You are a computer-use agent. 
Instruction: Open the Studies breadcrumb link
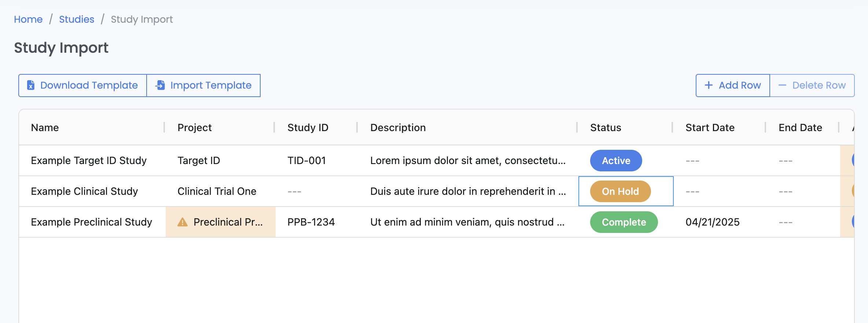76,19
